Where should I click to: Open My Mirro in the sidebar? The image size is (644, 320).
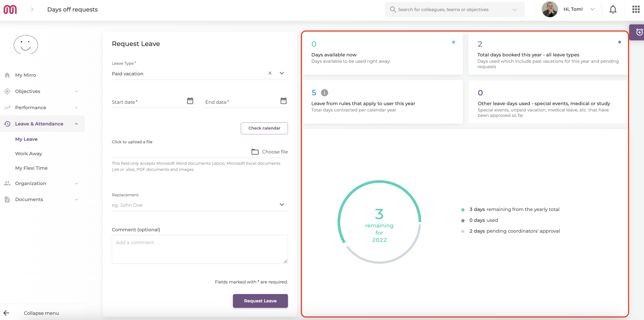point(25,75)
